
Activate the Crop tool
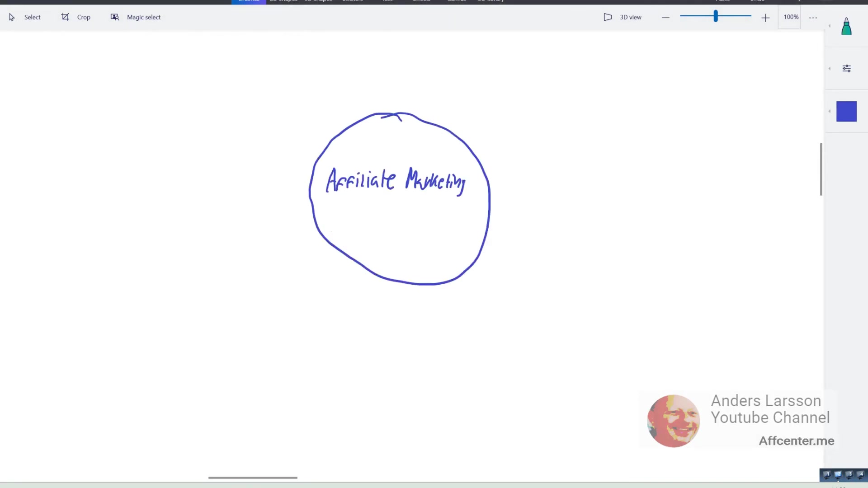click(76, 17)
